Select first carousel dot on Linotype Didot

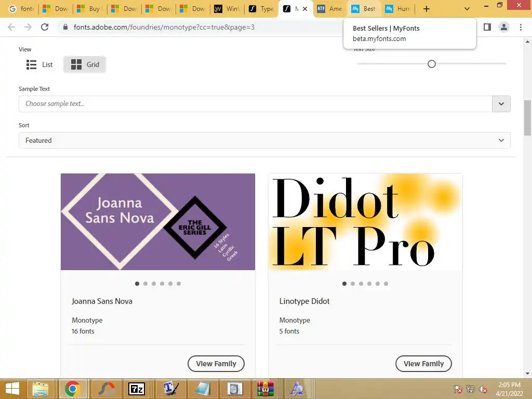click(344, 284)
